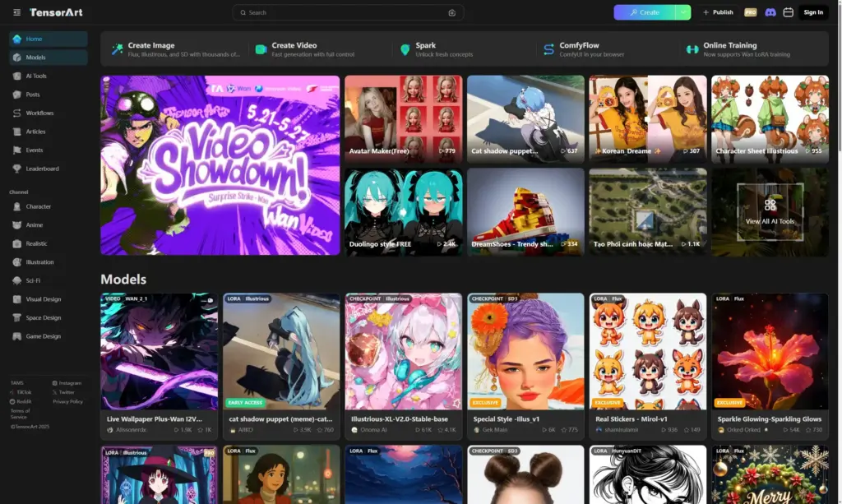Viewport: 842px width, 504px height.
Task: Click the Create Image wand icon
Action: (x=117, y=49)
